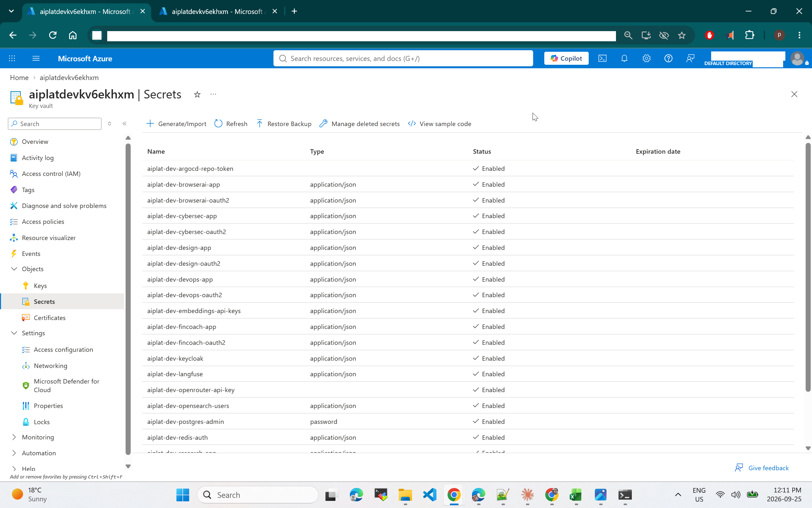Open portal settings gear icon

[646, 58]
